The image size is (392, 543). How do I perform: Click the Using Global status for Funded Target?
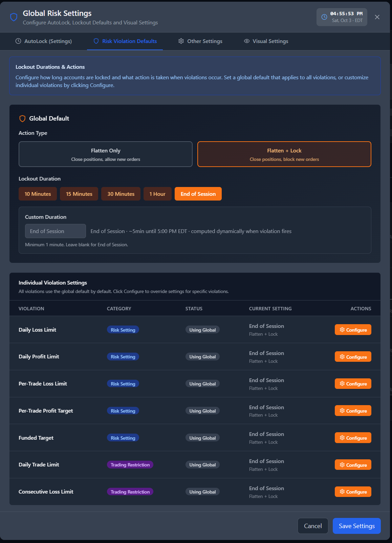pyautogui.click(x=202, y=438)
